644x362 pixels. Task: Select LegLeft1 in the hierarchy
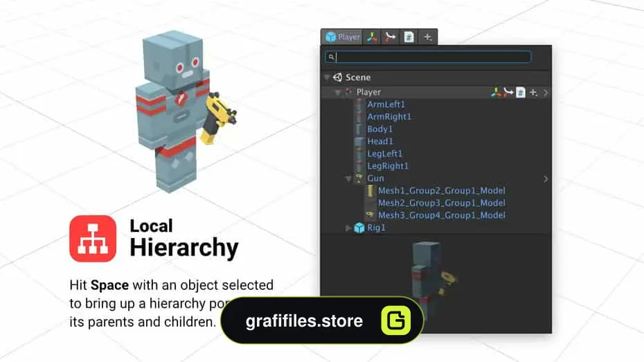(385, 154)
